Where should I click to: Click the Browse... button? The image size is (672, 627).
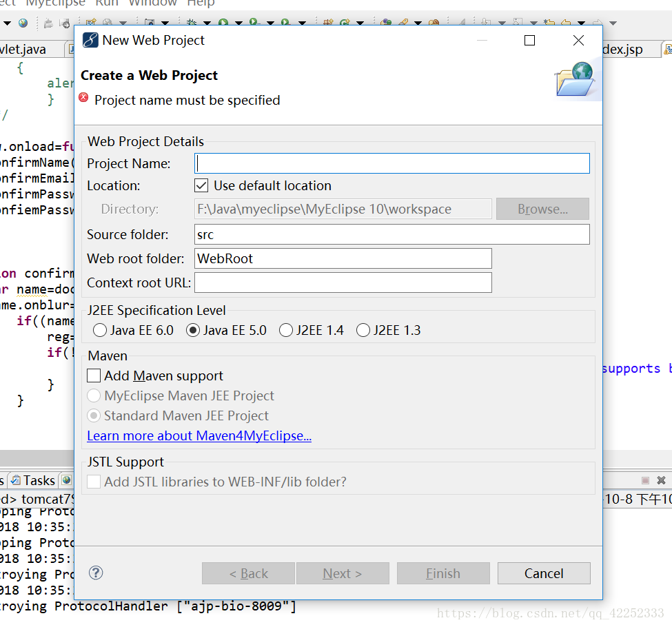pyautogui.click(x=542, y=209)
